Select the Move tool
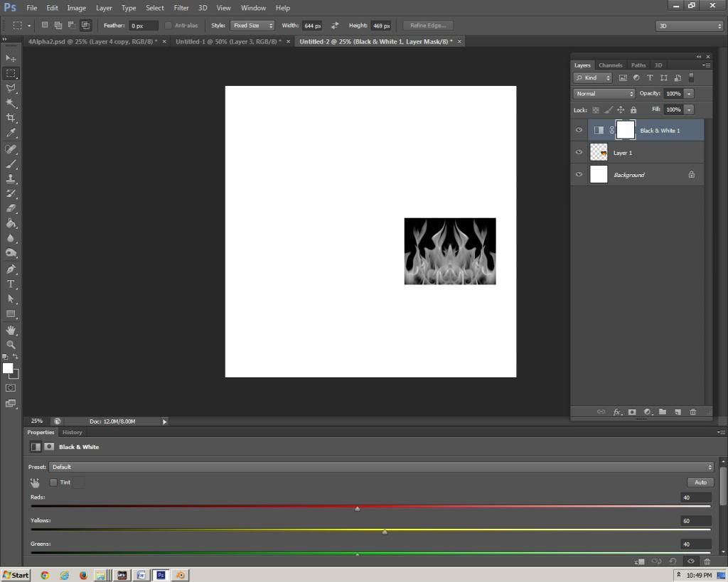This screenshot has width=728, height=582. [x=11, y=58]
